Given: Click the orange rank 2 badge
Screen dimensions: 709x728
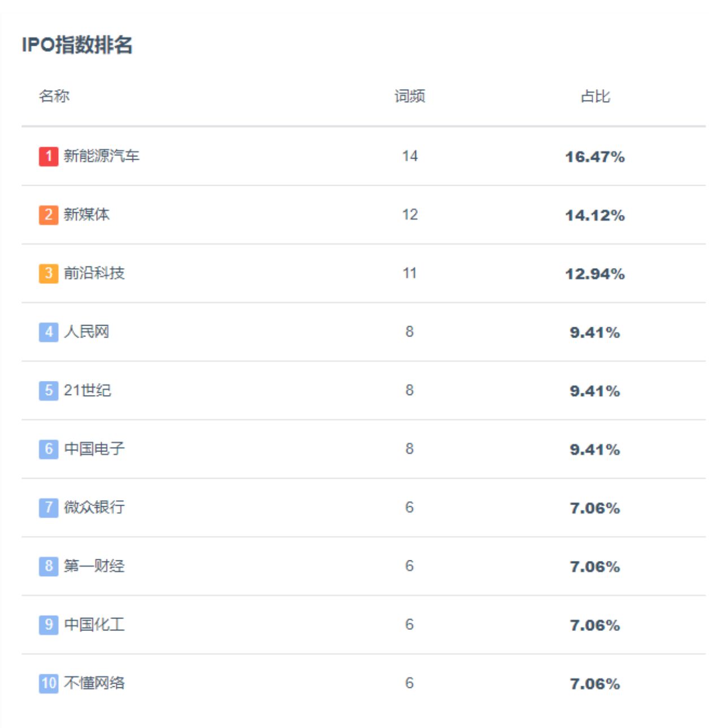Looking at the screenshot, I should coord(49,215).
